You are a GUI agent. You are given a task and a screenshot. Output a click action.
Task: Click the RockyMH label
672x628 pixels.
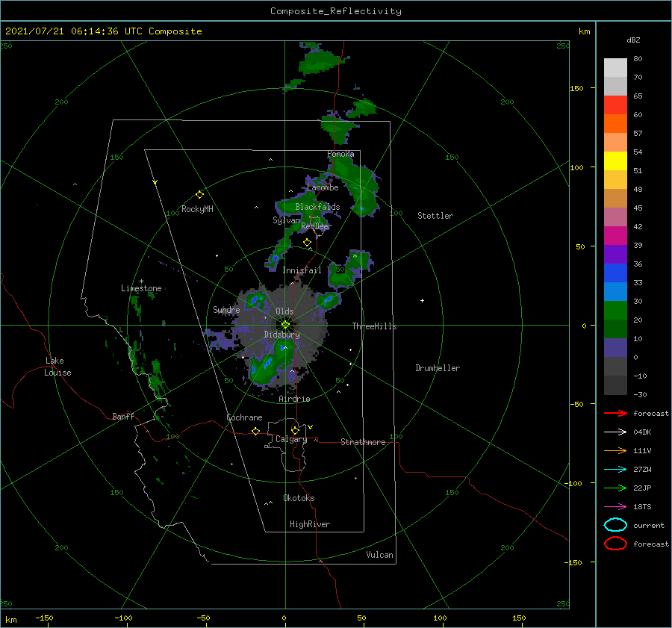point(197,209)
